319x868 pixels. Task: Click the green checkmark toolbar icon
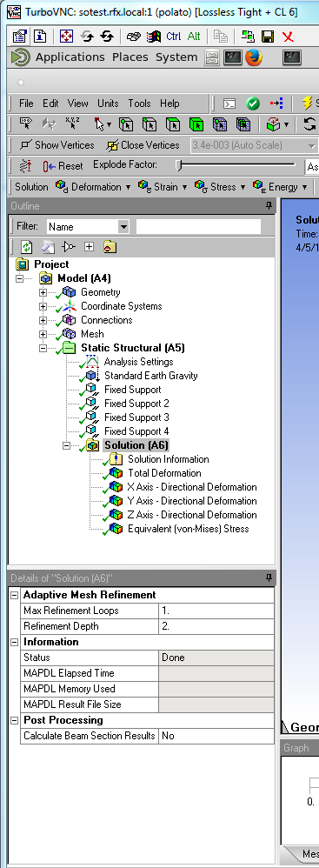pyautogui.click(x=253, y=103)
